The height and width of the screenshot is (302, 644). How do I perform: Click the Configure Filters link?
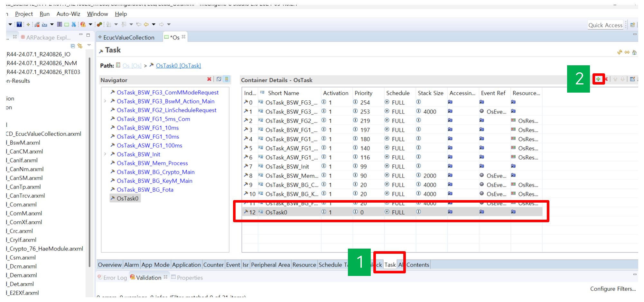[613, 289]
